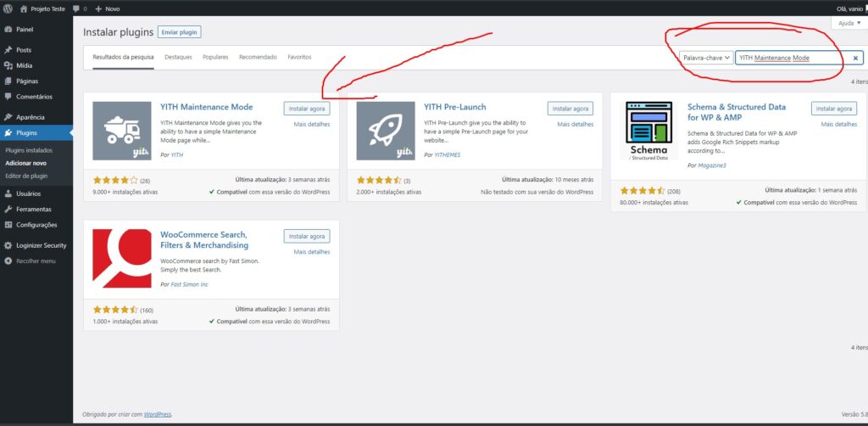This screenshot has width=868, height=426.
Task: Open Adicionar novo submenu item
Action: (26, 163)
